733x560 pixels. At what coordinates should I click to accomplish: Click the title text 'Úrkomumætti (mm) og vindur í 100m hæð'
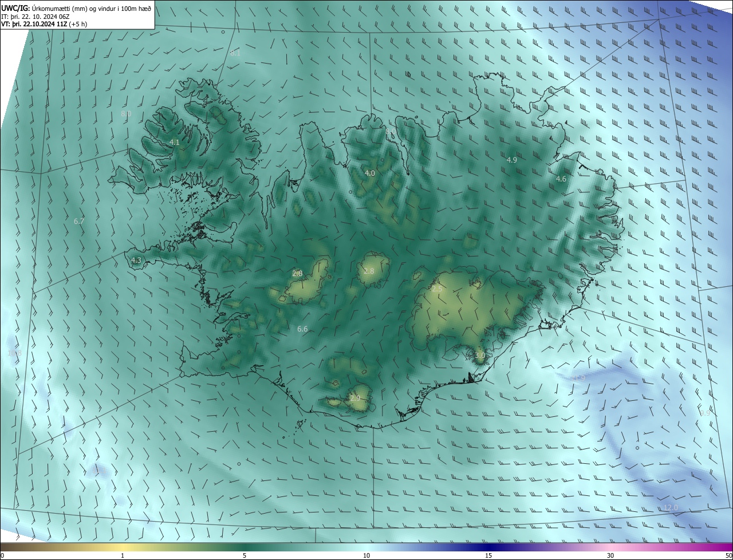pyautogui.click(x=91, y=7)
